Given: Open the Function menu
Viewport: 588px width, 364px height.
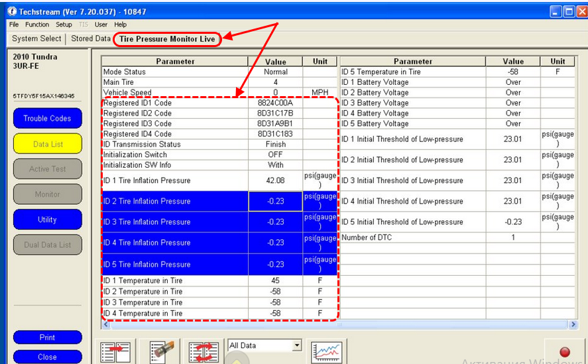Looking at the screenshot, I should pos(37,25).
